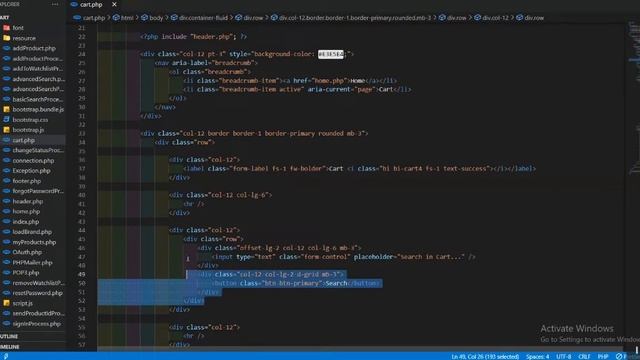
Task: Open OAuth.php file
Action: click(x=33, y=252)
